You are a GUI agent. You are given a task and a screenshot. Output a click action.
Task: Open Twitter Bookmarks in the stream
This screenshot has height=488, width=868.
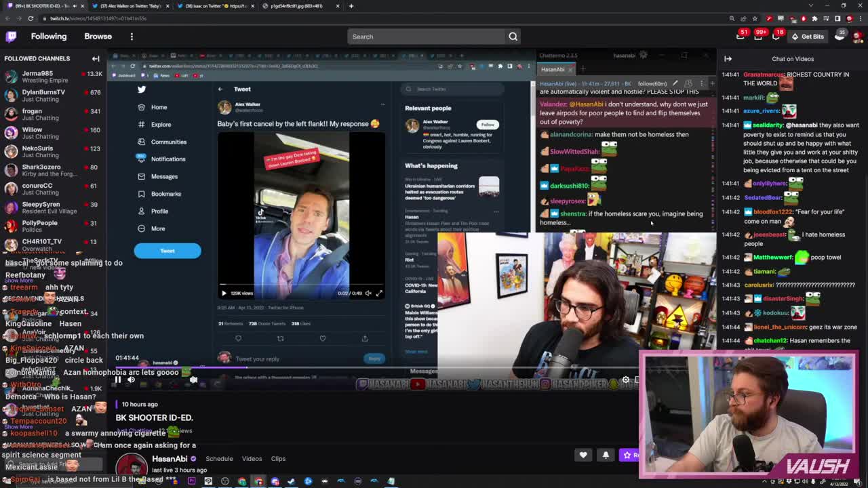(x=159, y=194)
